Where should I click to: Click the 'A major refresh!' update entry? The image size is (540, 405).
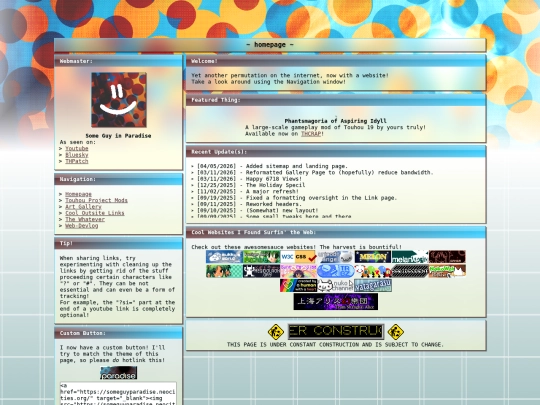(x=248, y=191)
